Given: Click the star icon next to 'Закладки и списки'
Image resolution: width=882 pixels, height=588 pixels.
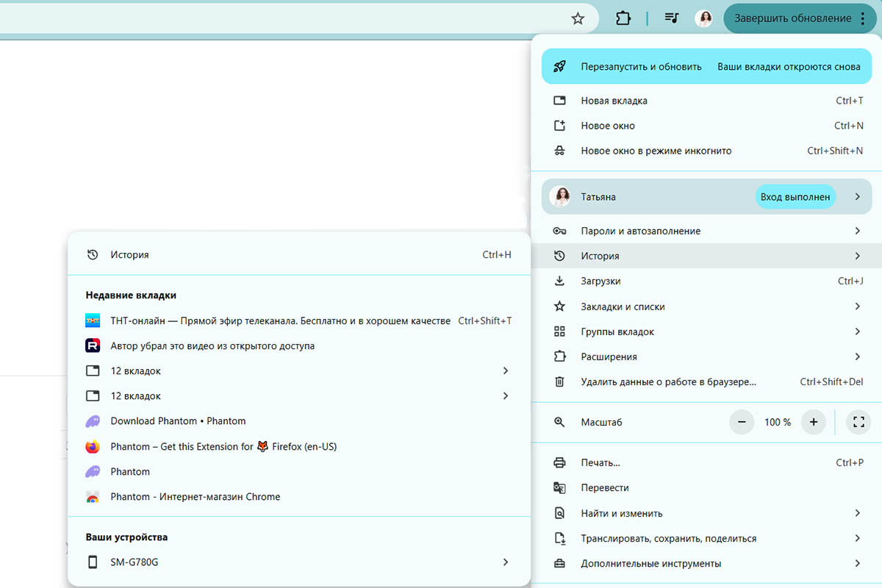Looking at the screenshot, I should click(x=559, y=306).
